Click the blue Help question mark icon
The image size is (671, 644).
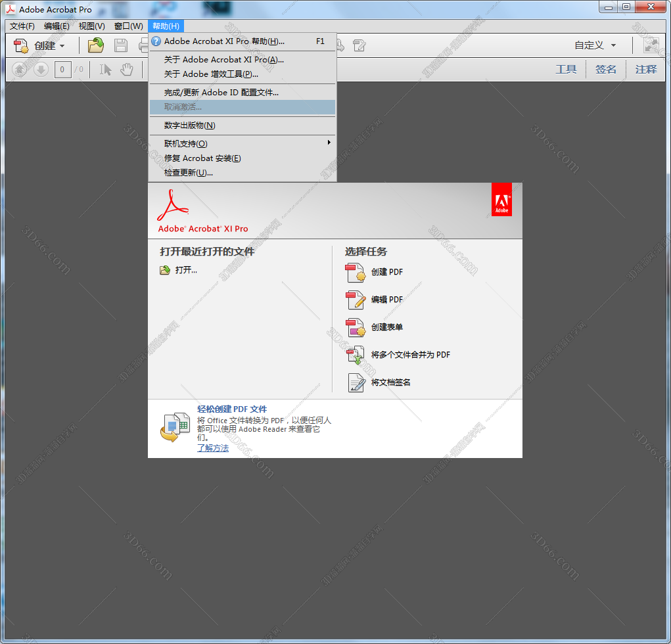(156, 41)
